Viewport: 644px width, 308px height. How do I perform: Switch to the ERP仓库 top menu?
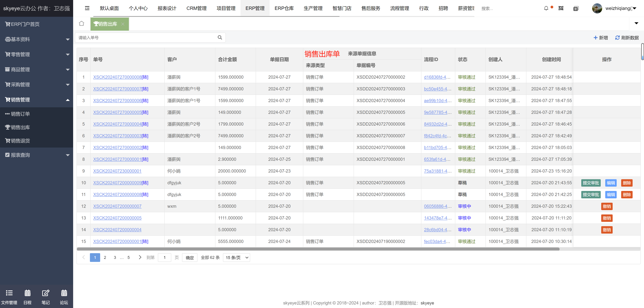284,8
